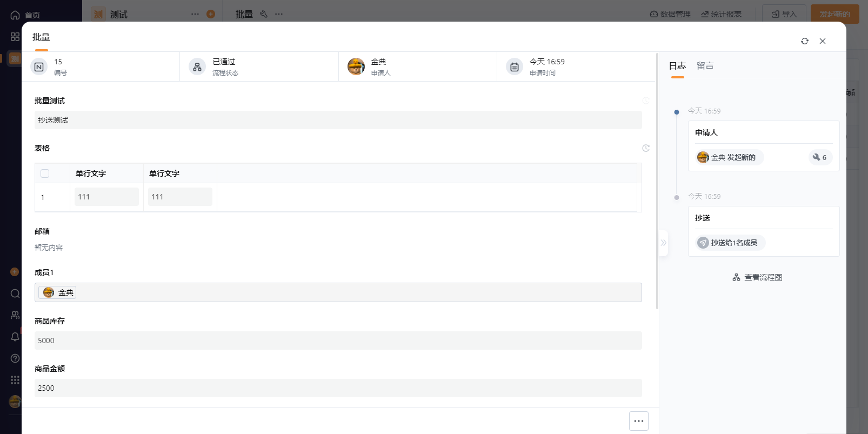Click the 今天 16:59 application time text
This screenshot has height=434, width=868.
pyautogui.click(x=547, y=62)
